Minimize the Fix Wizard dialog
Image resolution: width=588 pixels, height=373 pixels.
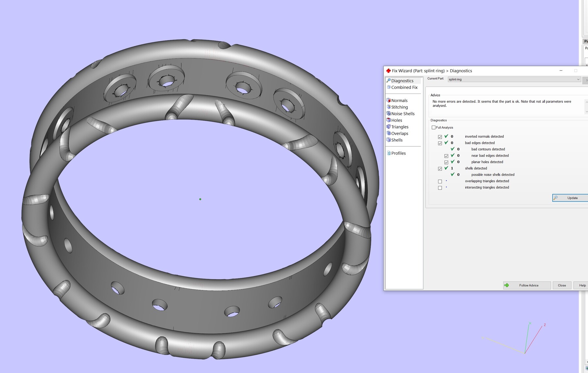coord(561,71)
